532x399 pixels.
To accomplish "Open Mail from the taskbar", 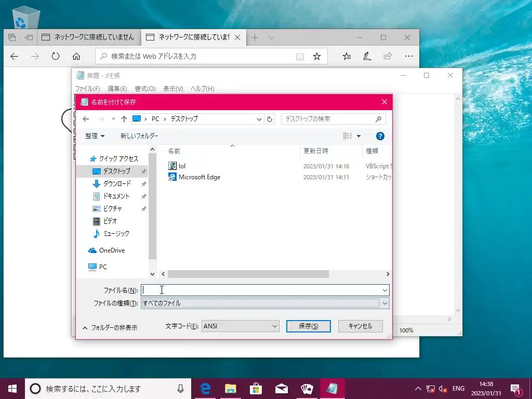I will [282, 389].
